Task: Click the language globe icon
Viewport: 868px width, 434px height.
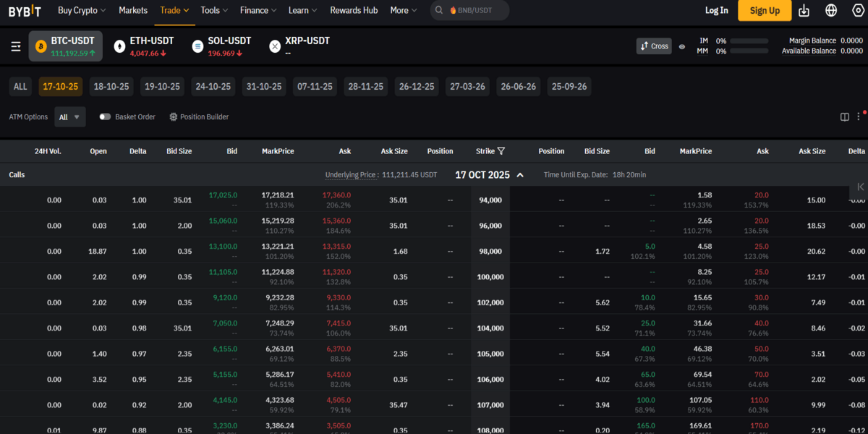Action: (x=833, y=11)
